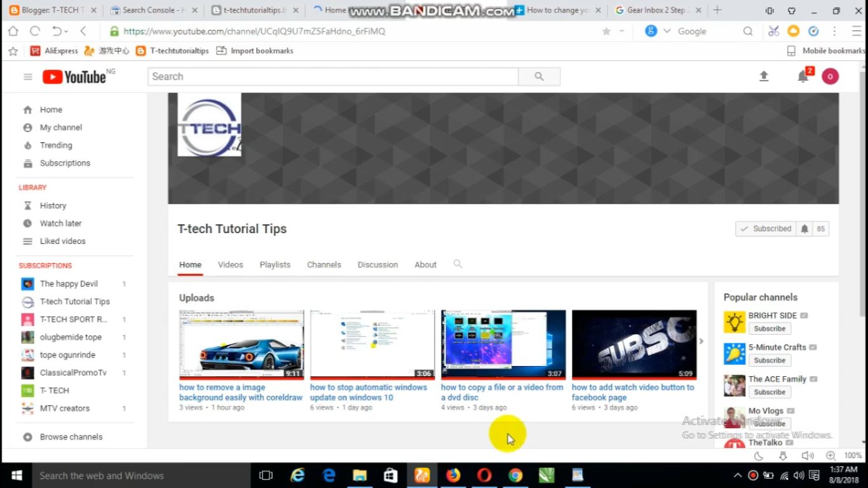Click browser refresh button
The width and height of the screenshot is (868, 488).
[x=35, y=31]
